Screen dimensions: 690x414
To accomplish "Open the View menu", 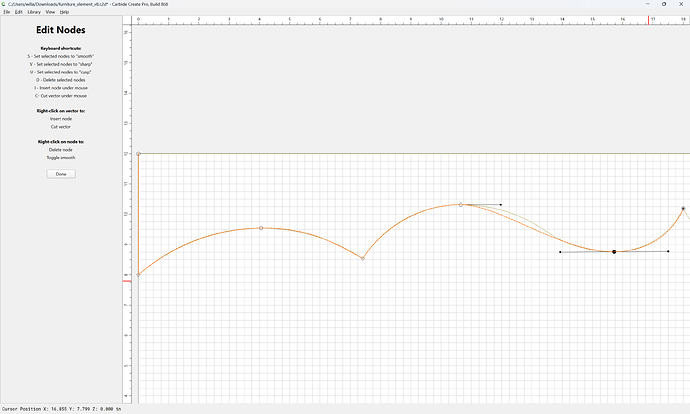I will pyautogui.click(x=50, y=12).
